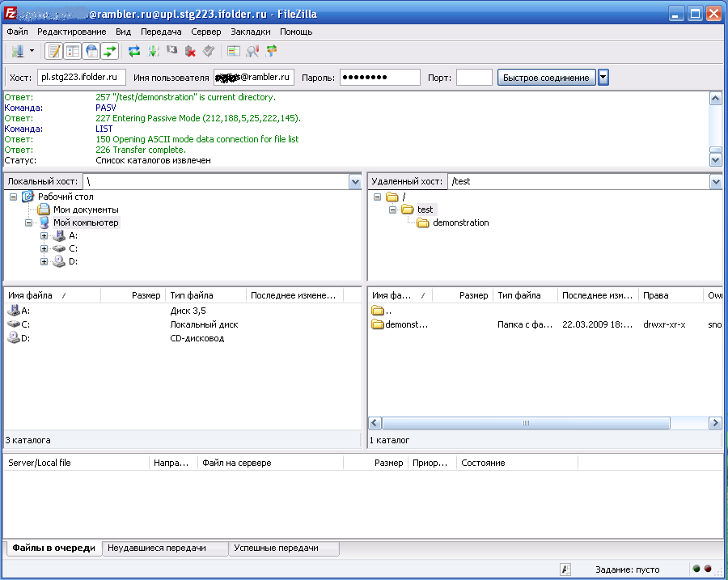
Task: Open the Закладки menu
Action: tap(251, 32)
